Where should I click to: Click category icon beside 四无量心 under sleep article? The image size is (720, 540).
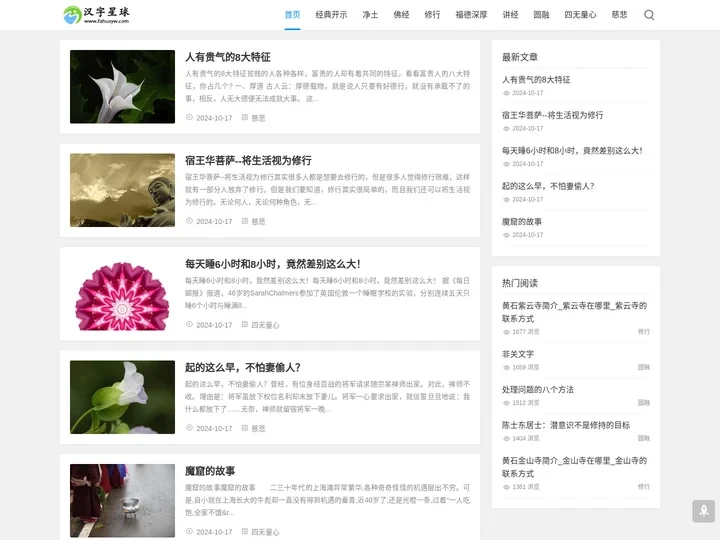click(x=245, y=325)
